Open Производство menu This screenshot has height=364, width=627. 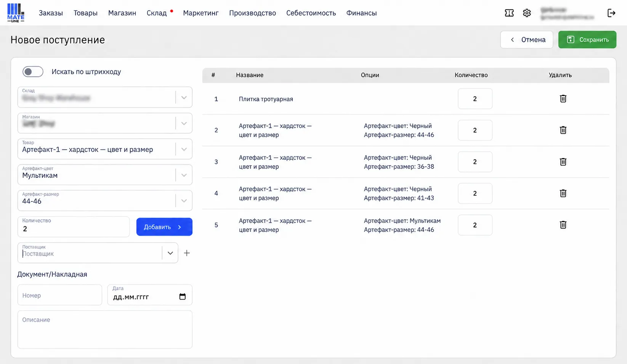(252, 13)
